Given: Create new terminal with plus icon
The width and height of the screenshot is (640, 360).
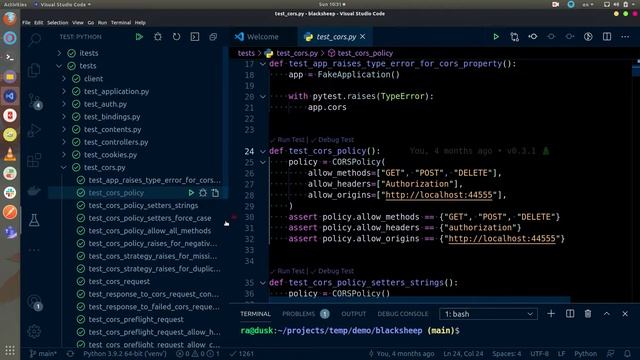Looking at the screenshot, I should [x=551, y=313].
